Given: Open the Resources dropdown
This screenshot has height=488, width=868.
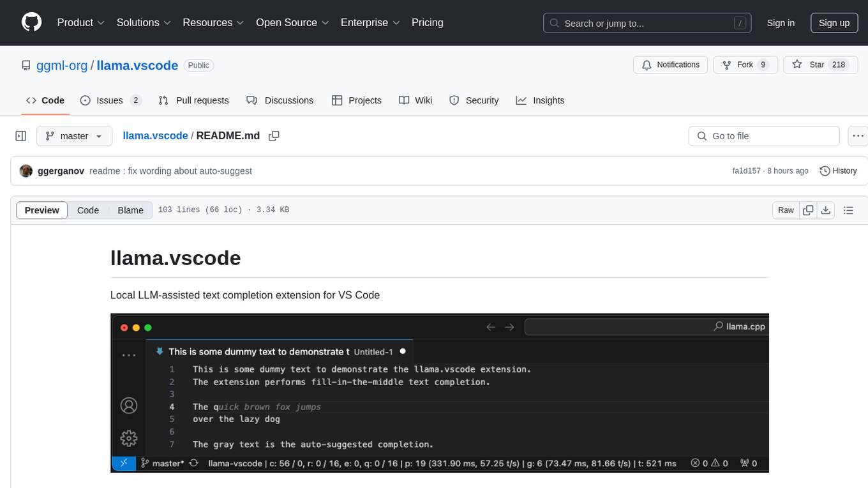Looking at the screenshot, I should pyautogui.click(x=213, y=22).
